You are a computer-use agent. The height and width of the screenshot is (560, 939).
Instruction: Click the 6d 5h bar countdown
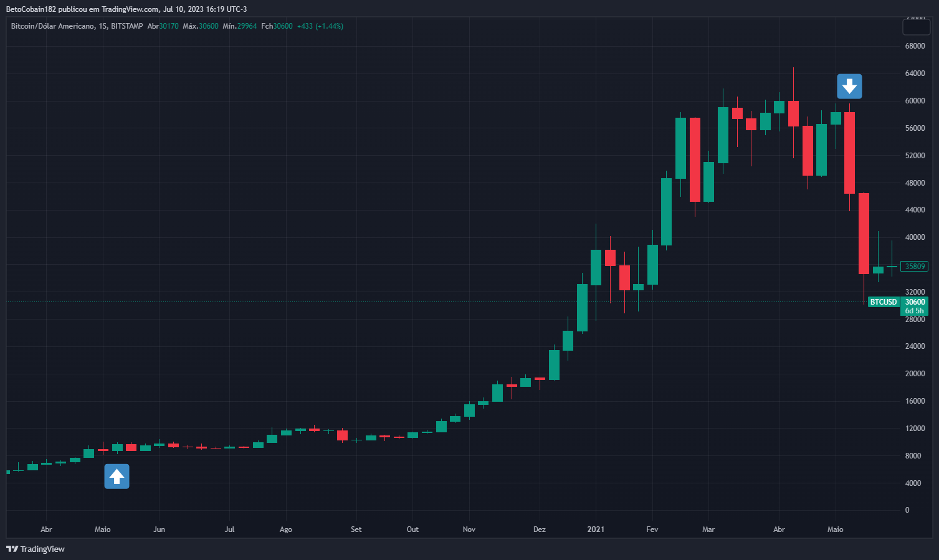coord(915,311)
